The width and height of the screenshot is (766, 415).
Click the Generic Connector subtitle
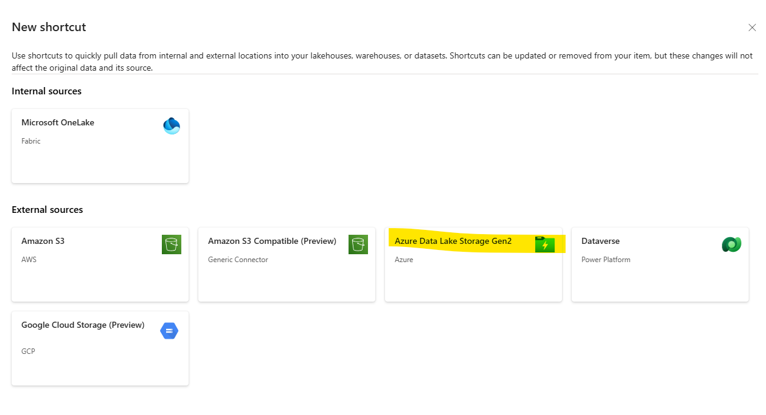238,260
